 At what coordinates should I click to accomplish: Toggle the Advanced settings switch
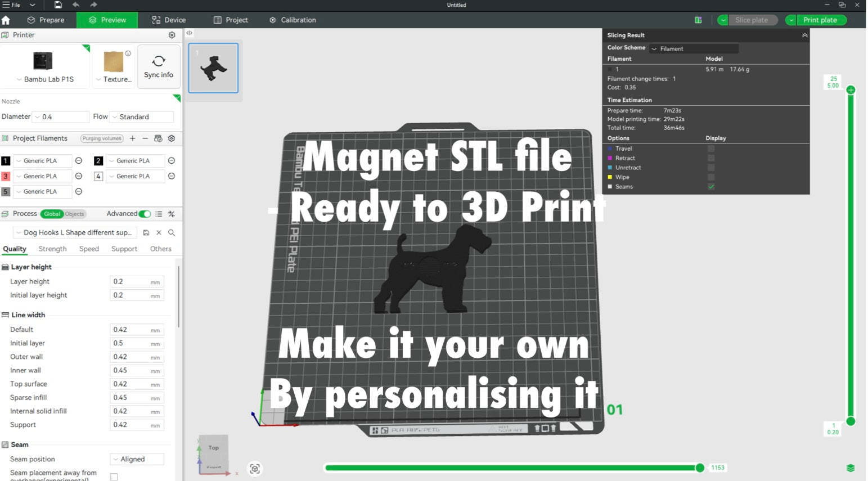(x=145, y=214)
